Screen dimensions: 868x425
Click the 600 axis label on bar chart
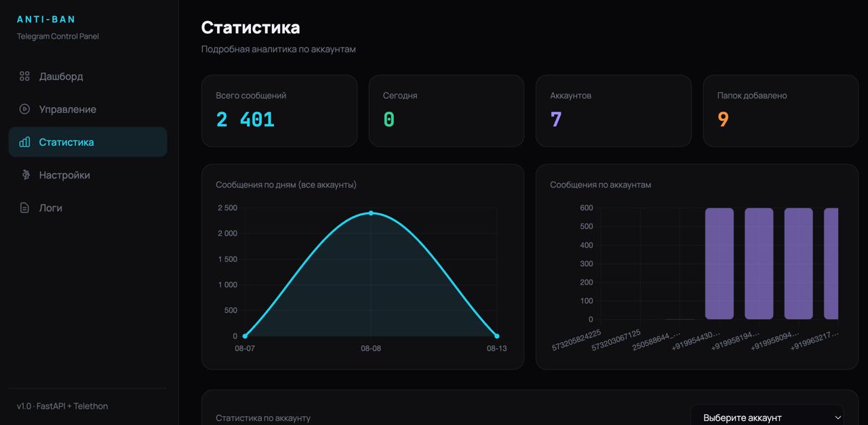[x=586, y=208]
